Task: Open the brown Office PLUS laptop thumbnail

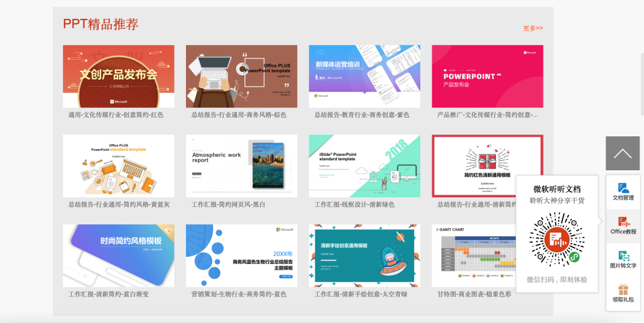Action: (x=241, y=77)
